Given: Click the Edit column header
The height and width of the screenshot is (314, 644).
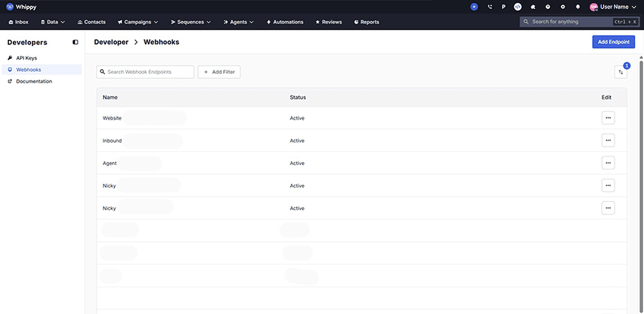Looking at the screenshot, I should [x=606, y=98].
